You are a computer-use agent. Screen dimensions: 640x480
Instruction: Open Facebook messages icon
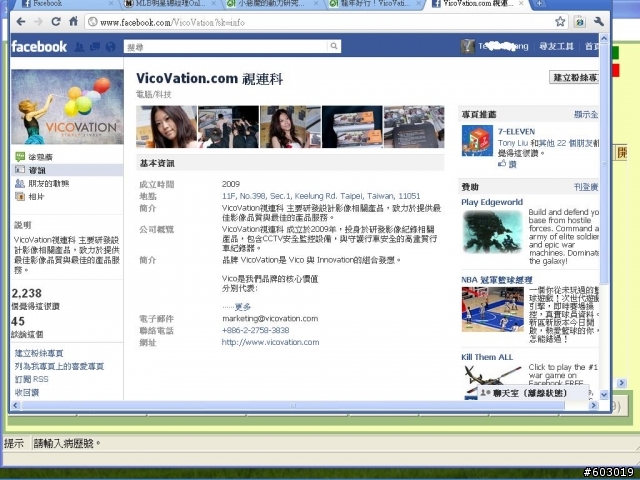pyautogui.click(x=95, y=47)
